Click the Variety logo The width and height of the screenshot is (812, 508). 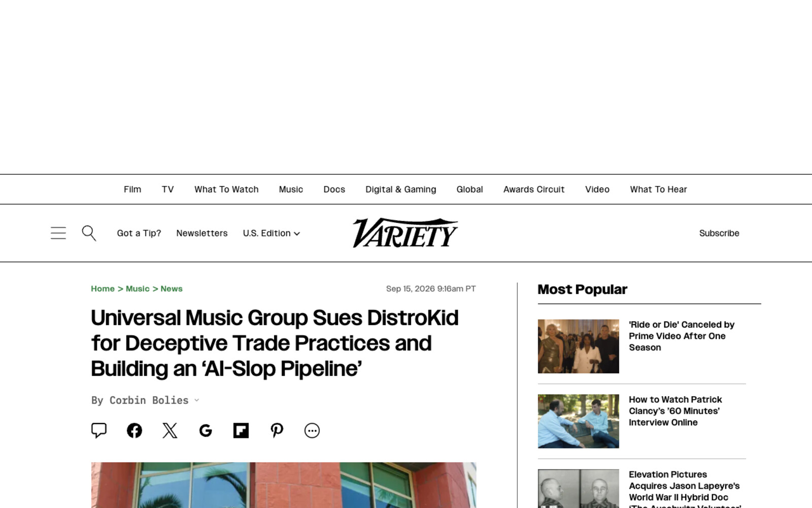[x=405, y=233]
